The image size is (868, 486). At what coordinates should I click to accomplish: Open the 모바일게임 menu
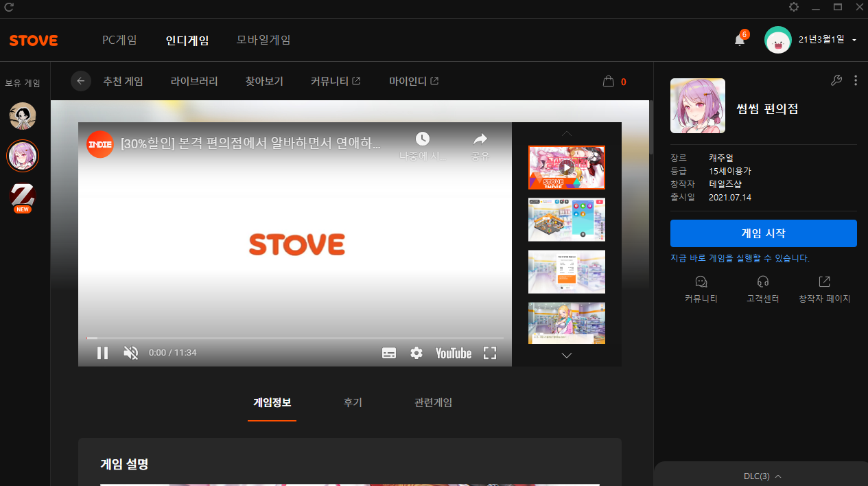[263, 40]
